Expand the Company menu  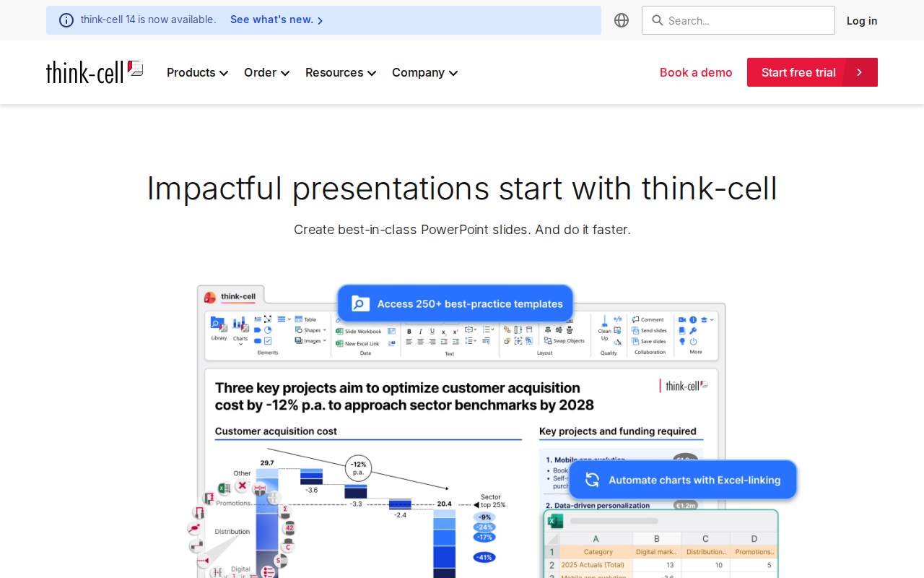pyautogui.click(x=424, y=72)
